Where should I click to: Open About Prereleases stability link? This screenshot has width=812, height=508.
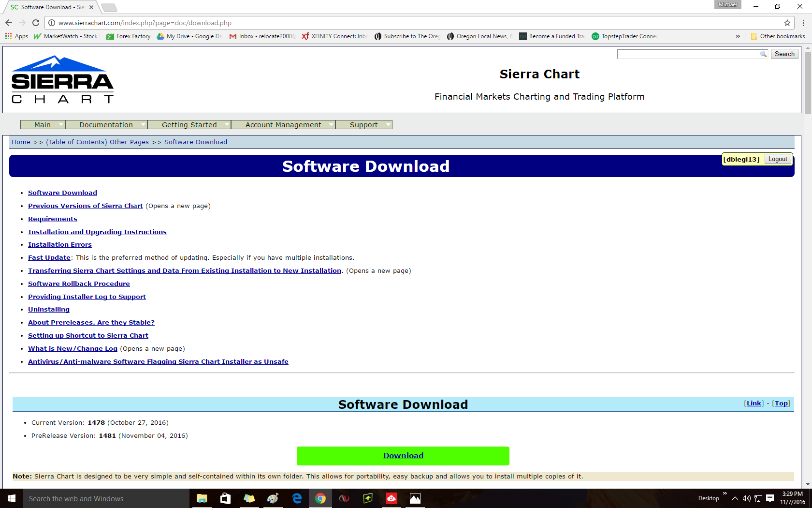(x=91, y=323)
